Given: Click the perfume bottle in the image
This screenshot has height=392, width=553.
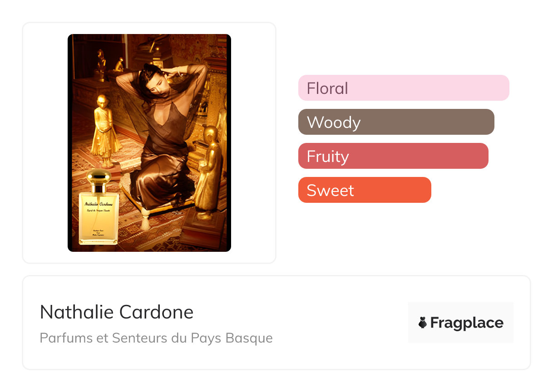Looking at the screenshot, I should point(99,213).
